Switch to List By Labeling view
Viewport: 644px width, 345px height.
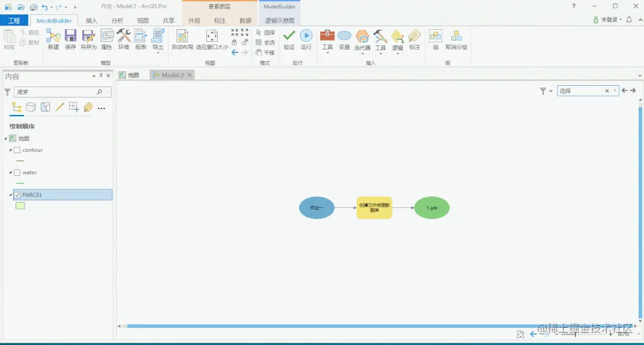tap(88, 107)
